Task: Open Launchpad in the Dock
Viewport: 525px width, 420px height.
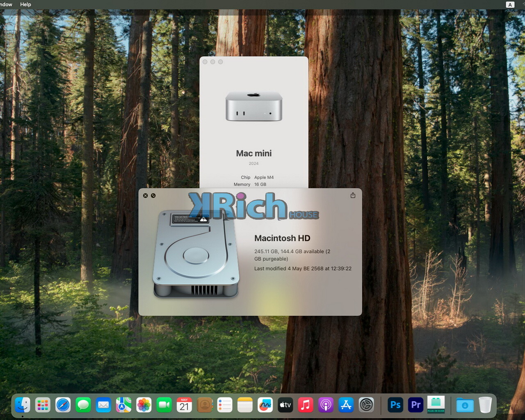Action: pyautogui.click(x=43, y=405)
